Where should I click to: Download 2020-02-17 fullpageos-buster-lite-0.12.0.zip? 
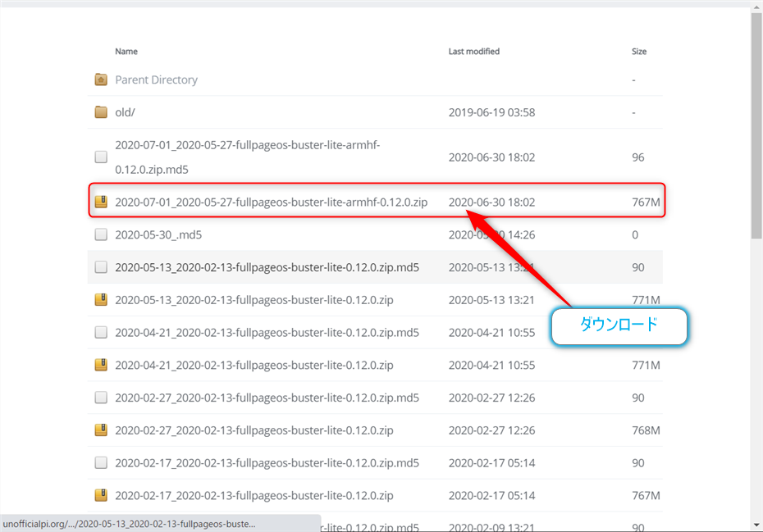pyautogui.click(x=254, y=496)
